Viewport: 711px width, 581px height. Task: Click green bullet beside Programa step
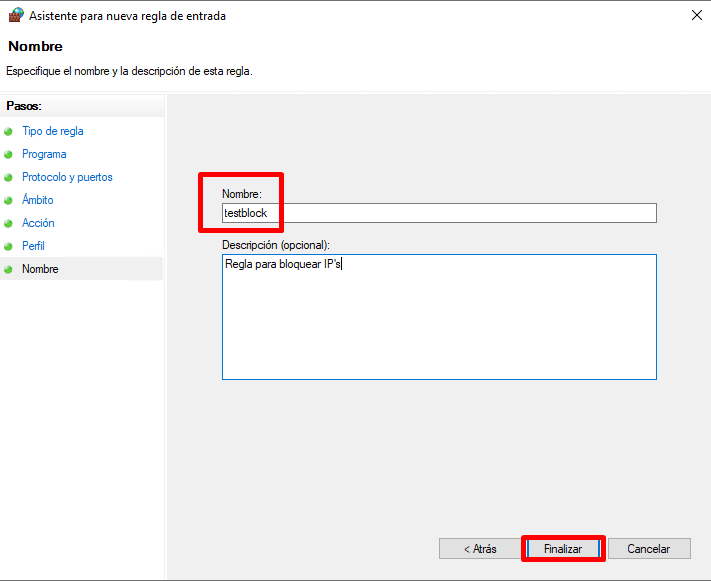click(x=8, y=155)
